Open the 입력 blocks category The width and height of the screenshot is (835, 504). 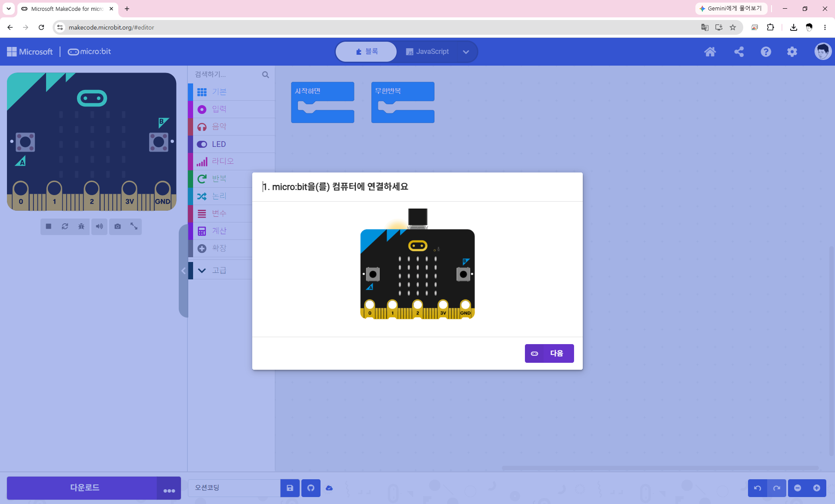point(231,109)
